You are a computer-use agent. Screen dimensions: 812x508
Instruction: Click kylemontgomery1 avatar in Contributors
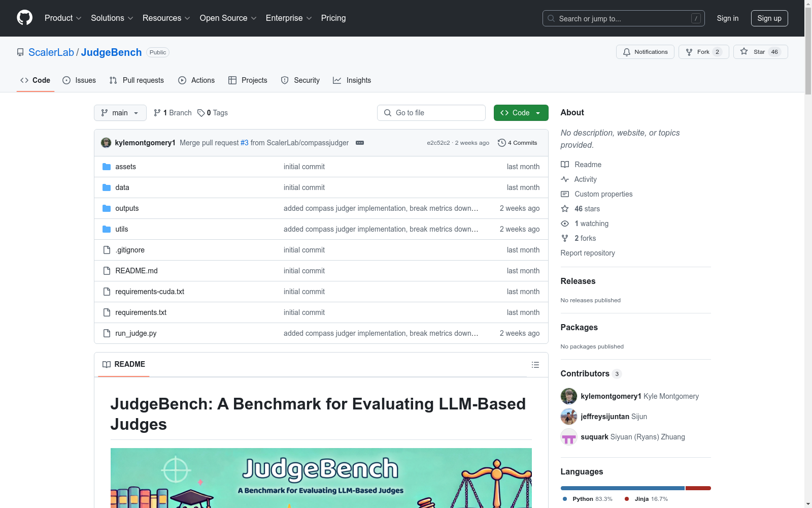[x=569, y=396]
